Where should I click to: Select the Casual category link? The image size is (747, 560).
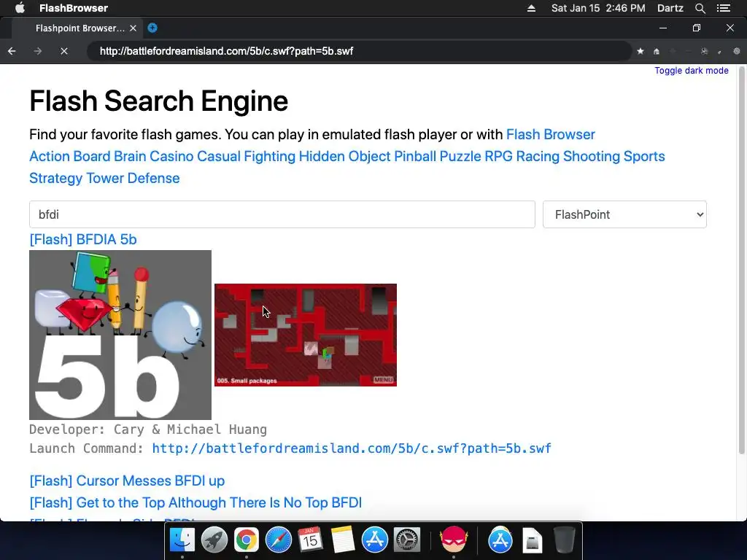click(x=219, y=156)
